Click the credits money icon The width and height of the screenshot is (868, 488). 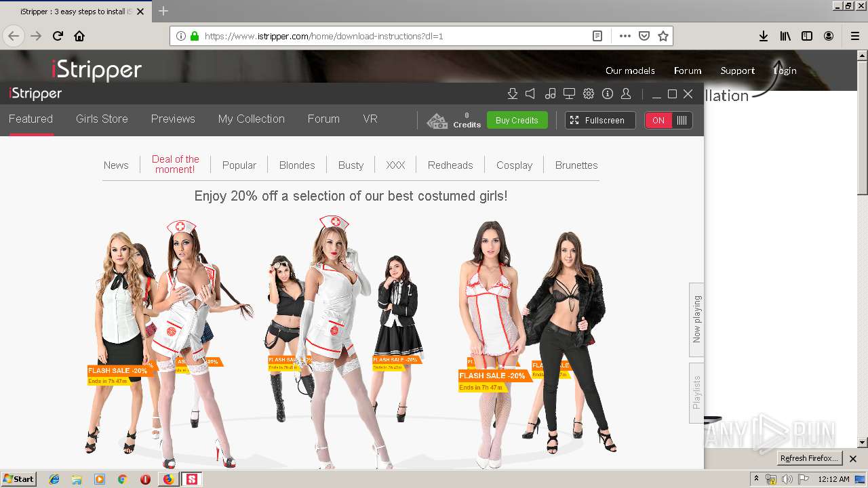click(x=437, y=121)
